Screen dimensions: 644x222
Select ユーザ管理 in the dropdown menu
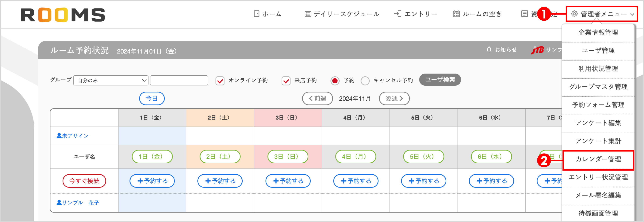[x=598, y=50]
